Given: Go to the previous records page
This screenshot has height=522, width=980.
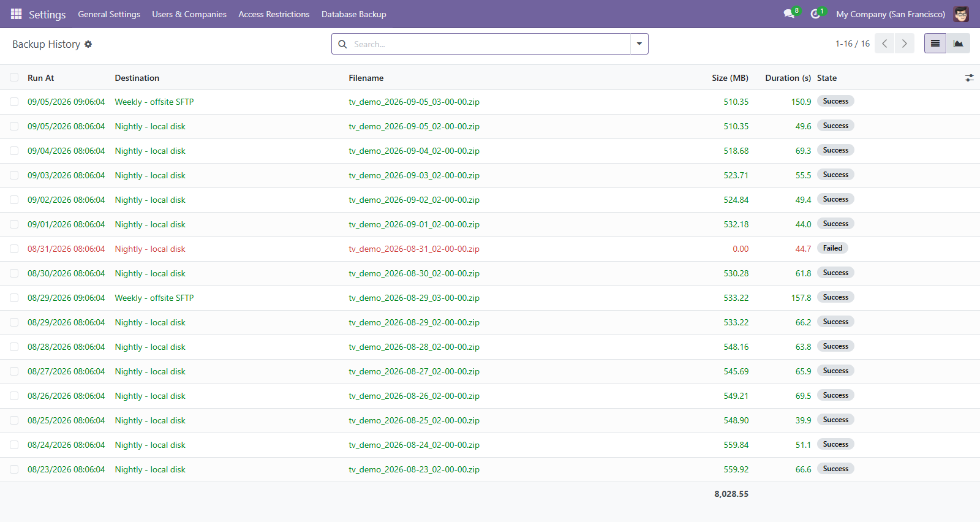Looking at the screenshot, I should pyautogui.click(x=884, y=43).
